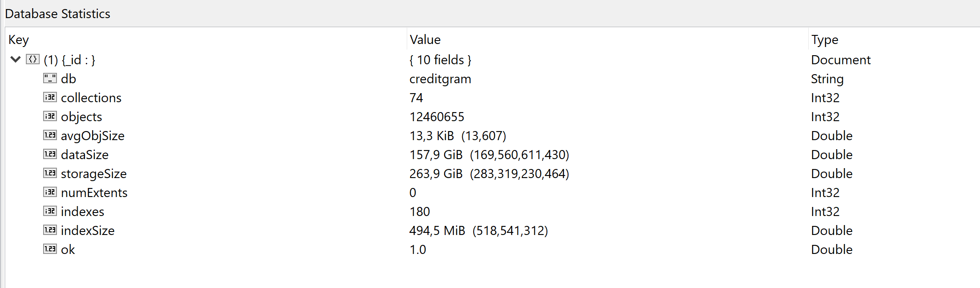The image size is (980, 288).
Task: Click the Double icon beside ok
Action: (50, 249)
